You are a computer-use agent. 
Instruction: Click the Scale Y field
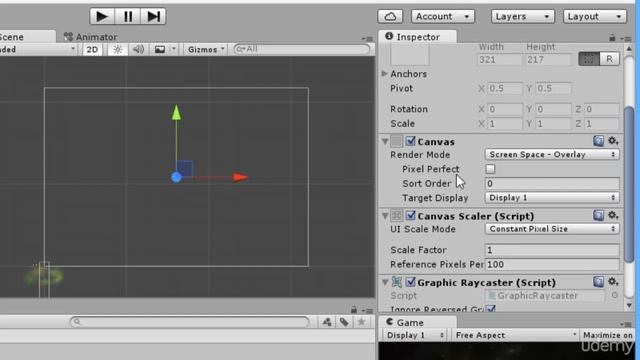(553, 124)
